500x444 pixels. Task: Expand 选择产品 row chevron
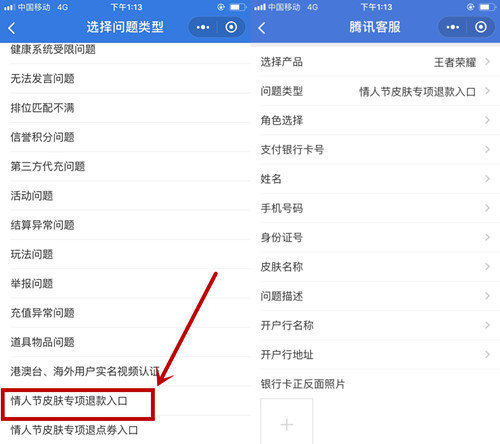click(487, 62)
